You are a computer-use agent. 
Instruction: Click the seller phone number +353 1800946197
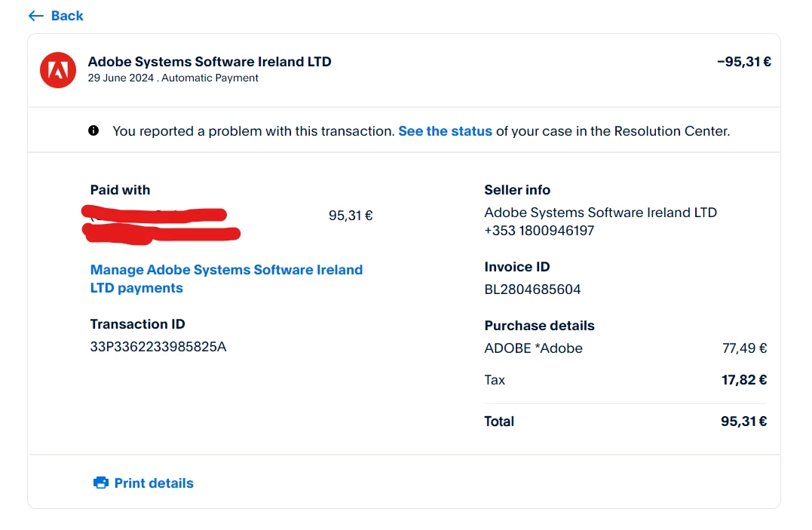[x=539, y=231]
